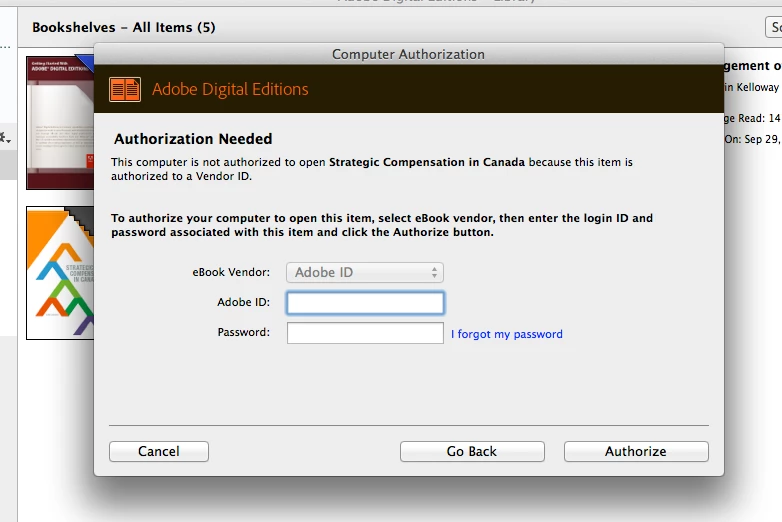Click the sort button in the library window
The image size is (782, 522).
(774, 27)
